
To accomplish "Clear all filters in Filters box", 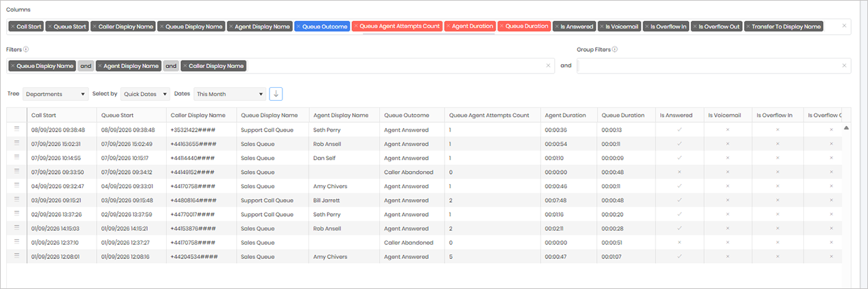I will [x=549, y=66].
